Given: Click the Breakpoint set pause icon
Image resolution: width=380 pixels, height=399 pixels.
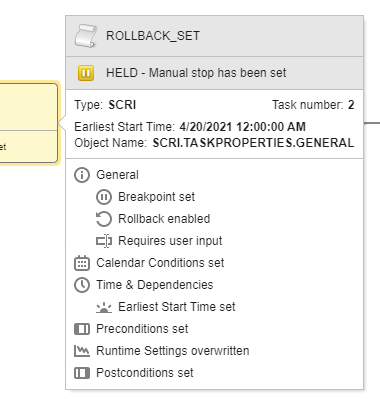Looking at the screenshot, I should [x=104, y=197].
